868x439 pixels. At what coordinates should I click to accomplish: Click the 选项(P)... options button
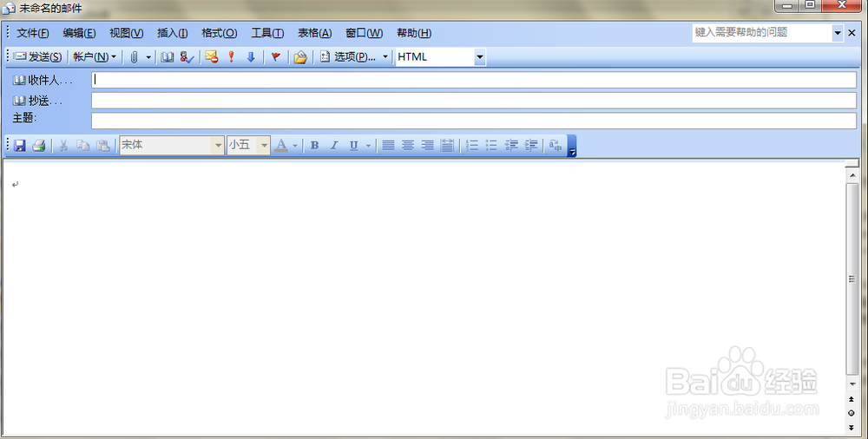click(349, 57)
